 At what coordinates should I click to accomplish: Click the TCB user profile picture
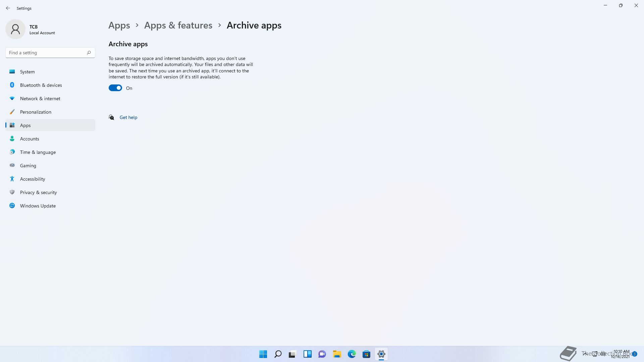15,29
